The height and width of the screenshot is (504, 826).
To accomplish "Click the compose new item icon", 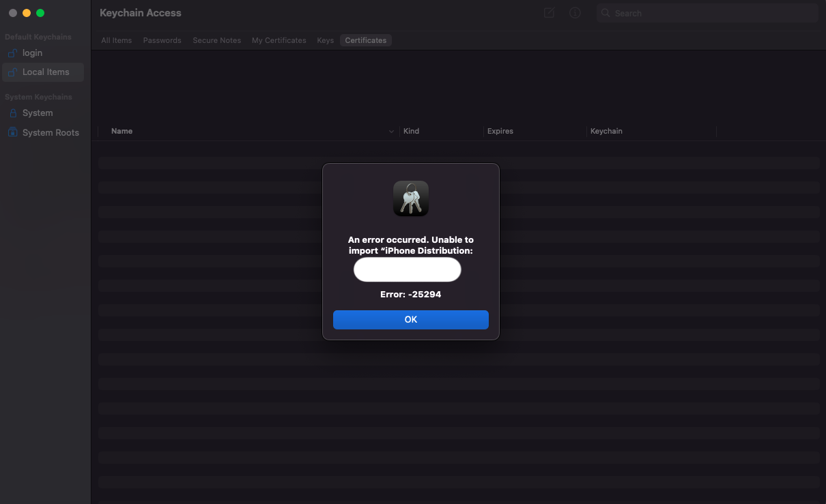I will pos(549,13).
